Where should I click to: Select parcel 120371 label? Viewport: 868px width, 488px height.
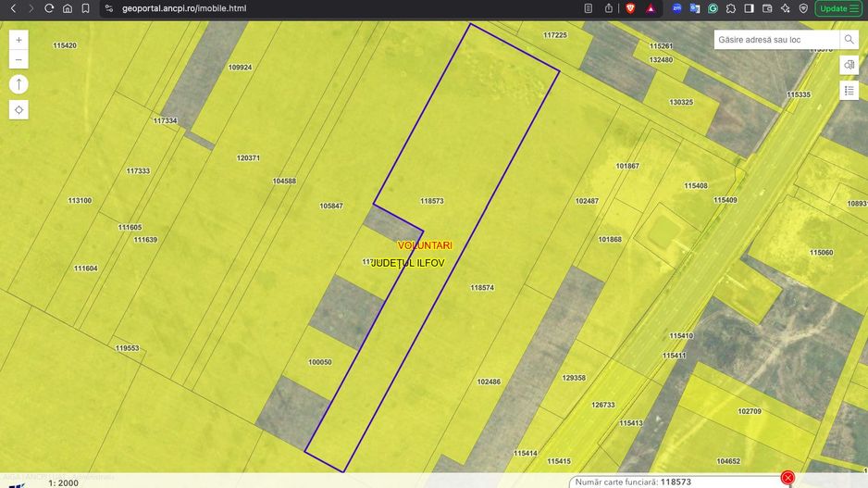click(248, 157)
